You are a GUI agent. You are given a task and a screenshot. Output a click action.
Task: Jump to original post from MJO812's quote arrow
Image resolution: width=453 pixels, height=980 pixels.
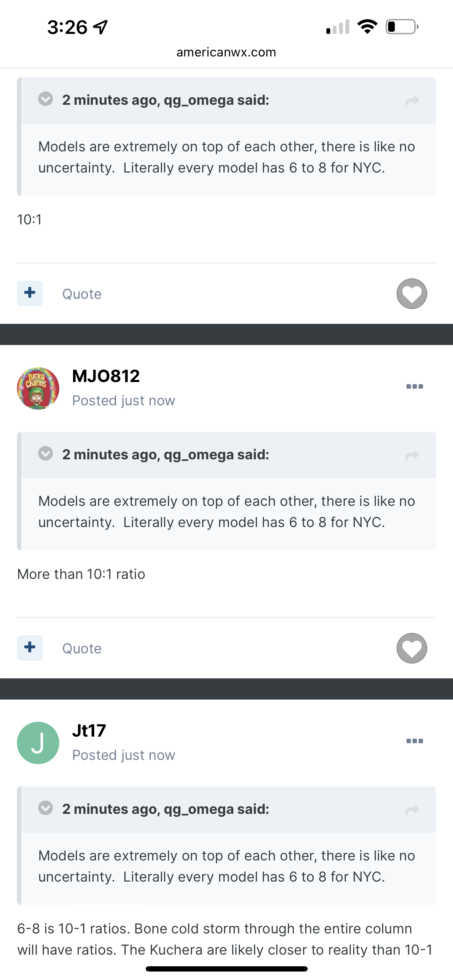coord(412,456)
